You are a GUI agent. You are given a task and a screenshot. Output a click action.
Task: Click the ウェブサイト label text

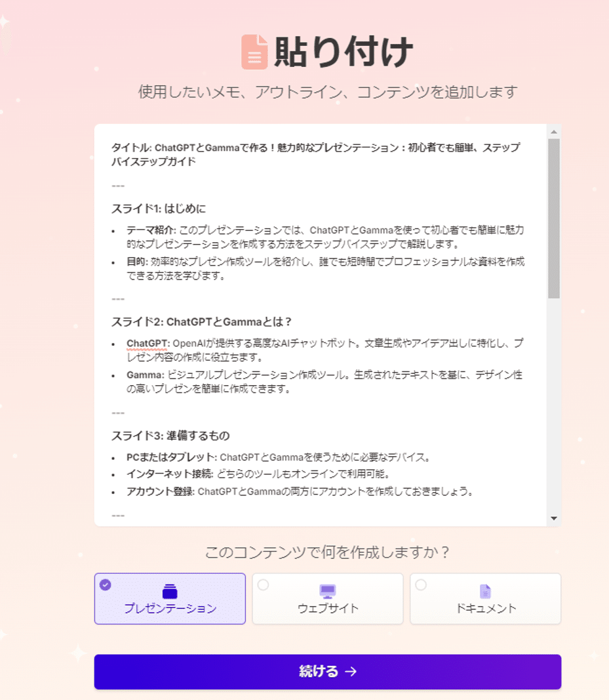328,609
